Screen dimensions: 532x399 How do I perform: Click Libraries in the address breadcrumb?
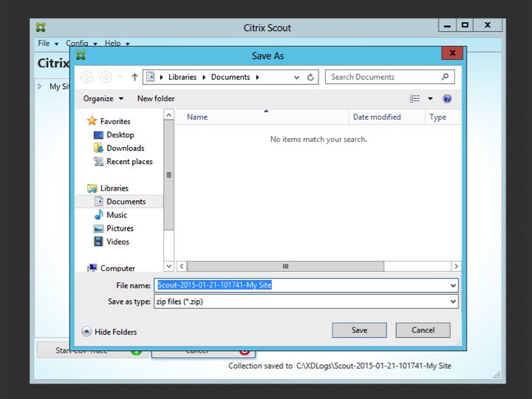click(x=183, y=77)
